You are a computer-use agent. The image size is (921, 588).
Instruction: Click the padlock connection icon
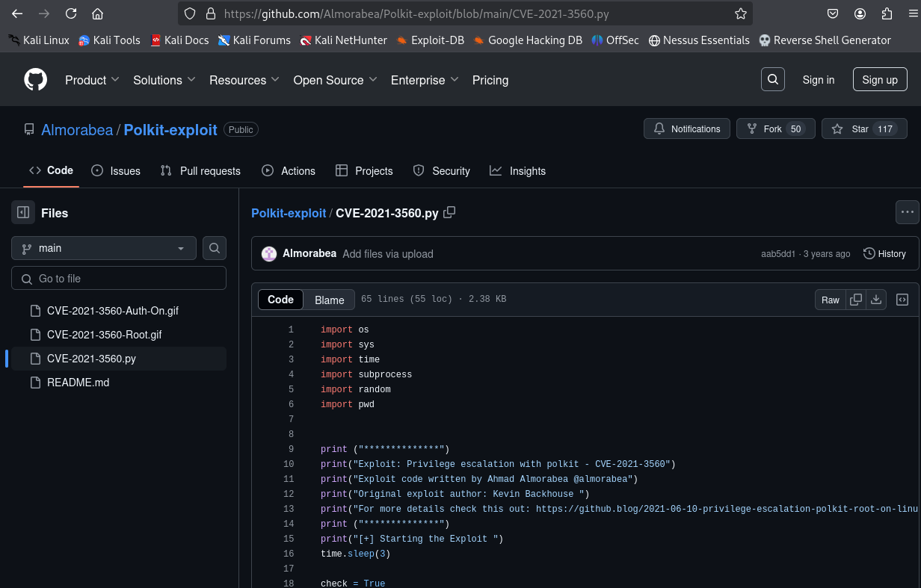click(x=210, y=13)
